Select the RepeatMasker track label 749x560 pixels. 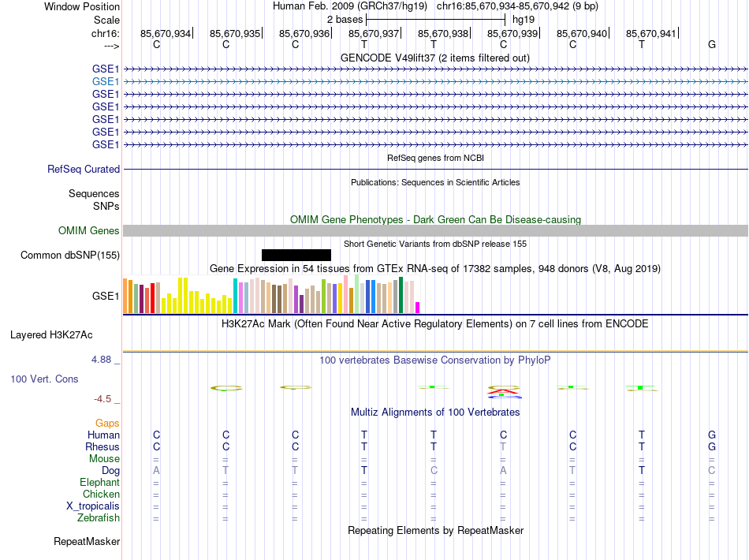pos(87,542)
